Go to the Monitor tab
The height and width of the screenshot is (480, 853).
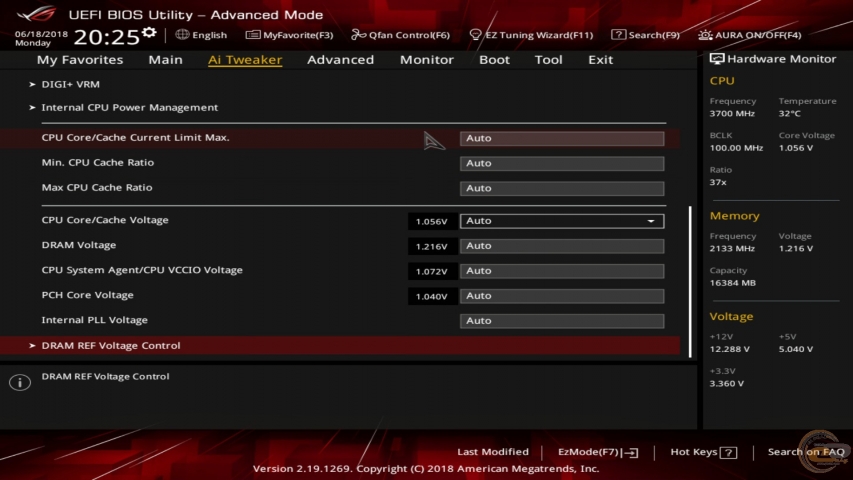pyautogui.click(x=426, y=60)
